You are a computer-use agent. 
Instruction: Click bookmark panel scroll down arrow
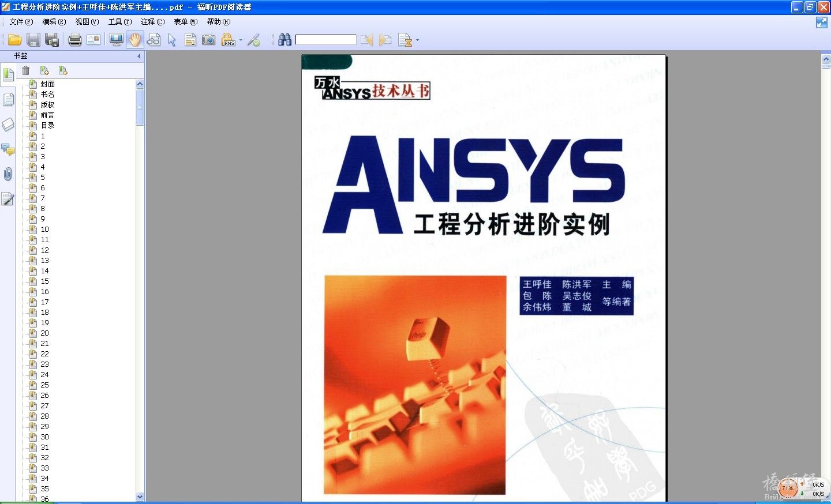tap(140, 497)
